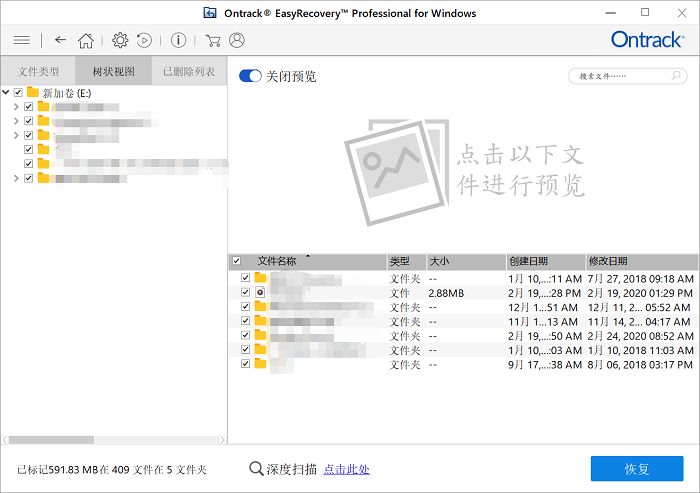Screen dimensions: 700x493
Task: Expand the first subfolder in tree
Action: pyautogui.click(x=16, y=107)
